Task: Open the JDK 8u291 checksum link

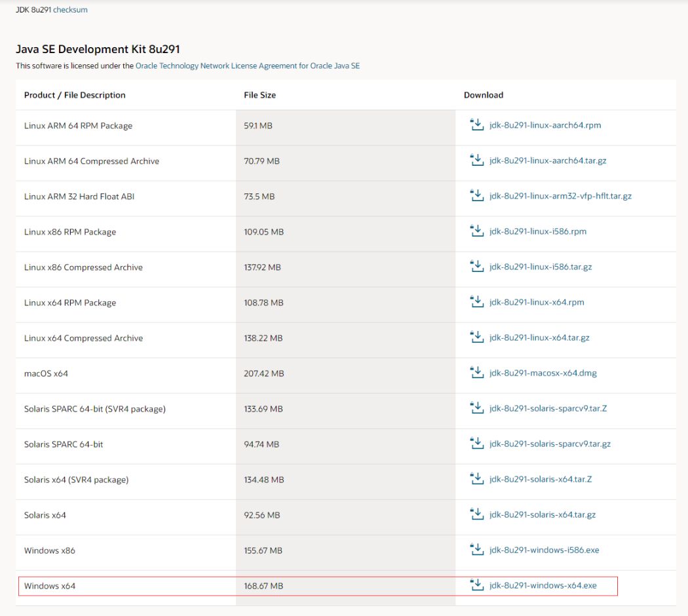Action: (x=70, y=10)
